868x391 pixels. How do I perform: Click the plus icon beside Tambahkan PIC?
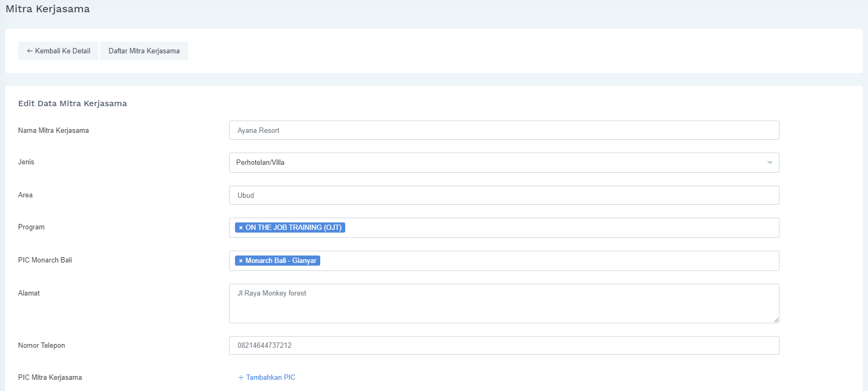241,378
